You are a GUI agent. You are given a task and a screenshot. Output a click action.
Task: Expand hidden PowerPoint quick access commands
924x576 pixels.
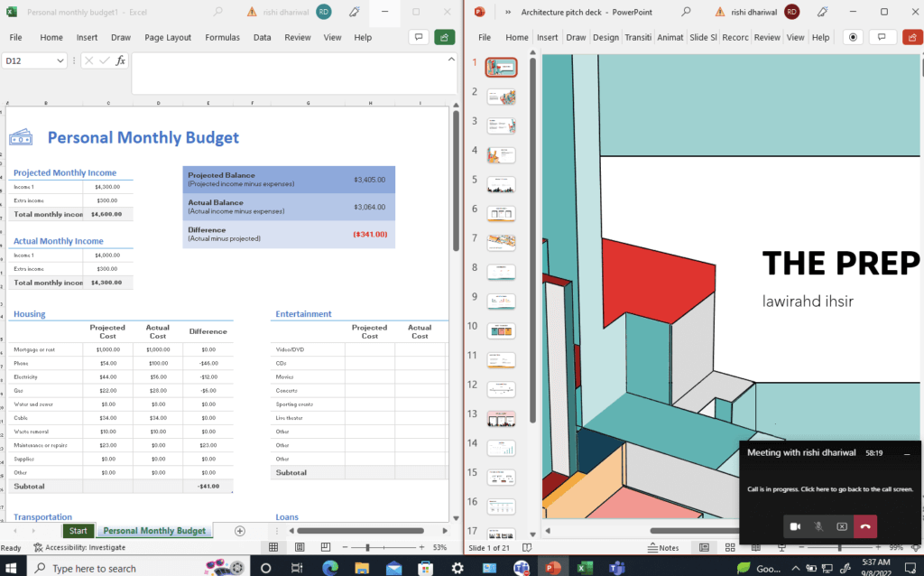click(x=508, y=12)
